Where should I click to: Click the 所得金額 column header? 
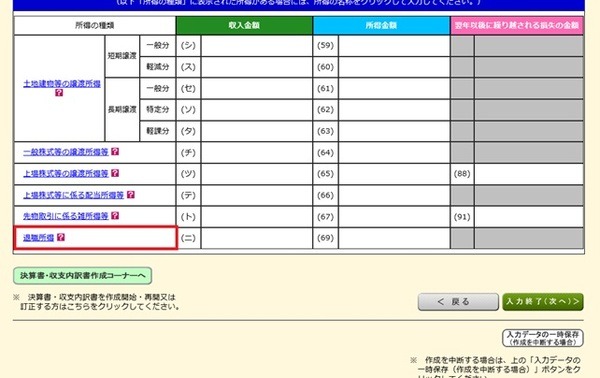pos(381,26)
